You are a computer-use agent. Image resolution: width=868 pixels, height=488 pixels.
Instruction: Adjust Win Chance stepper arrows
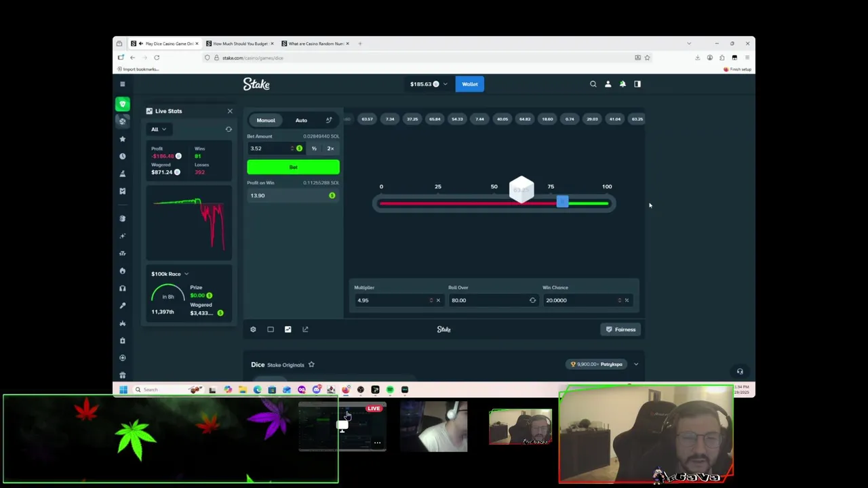point(619,300)
